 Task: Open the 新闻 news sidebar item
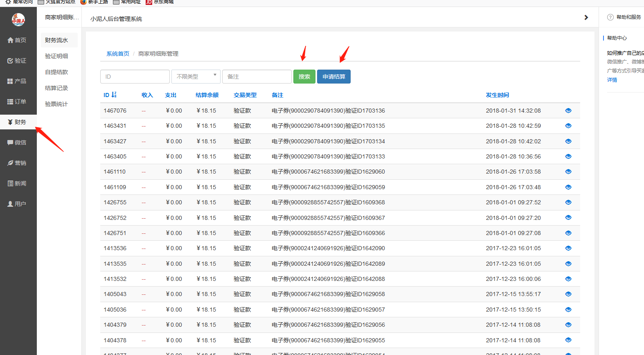17,183
